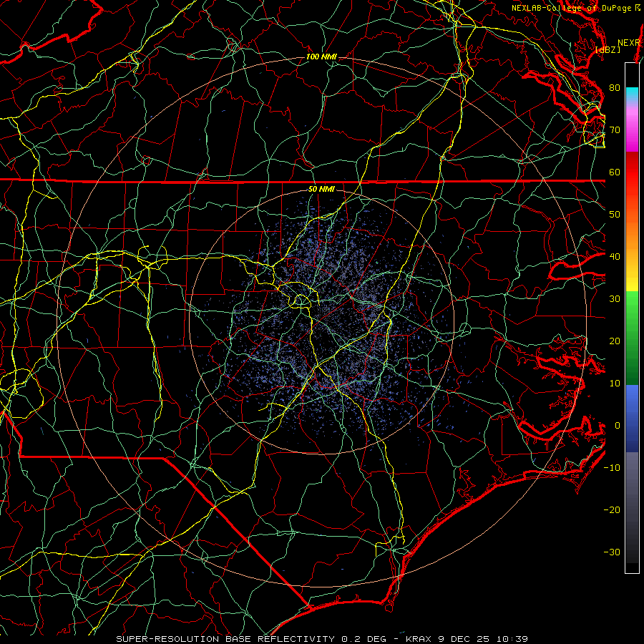Click the -30 dBZ scale value
The width and height of the screenshot is (644, 644).
click(x=612, y=552)
